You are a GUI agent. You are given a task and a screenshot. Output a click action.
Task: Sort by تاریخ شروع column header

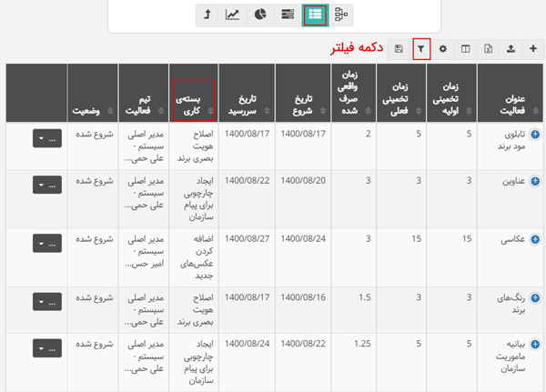click(x=301, y=100)
